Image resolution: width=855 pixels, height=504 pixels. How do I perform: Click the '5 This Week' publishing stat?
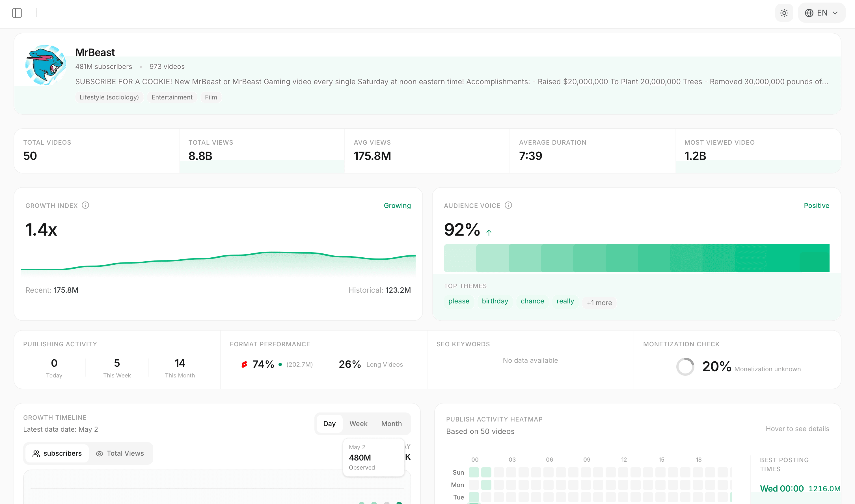pos(117,368)
